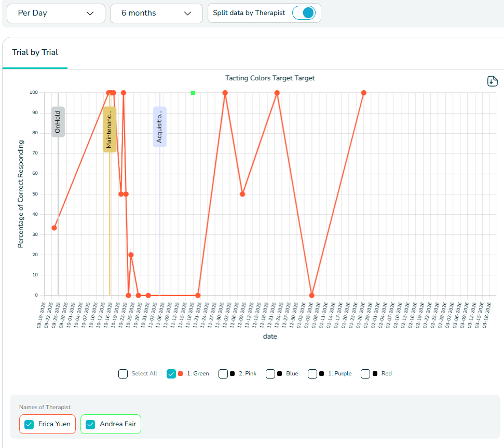Enable the 1. Purple target checkbox
The height and width of the screenshot is (448, 504).
(x=312, y=374)
